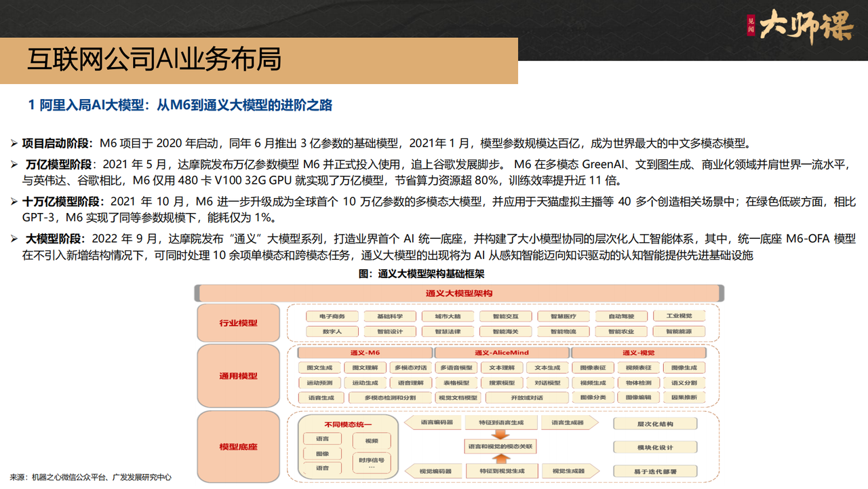
Task: Select the 模型底座 category block
Action: point(238,446)
